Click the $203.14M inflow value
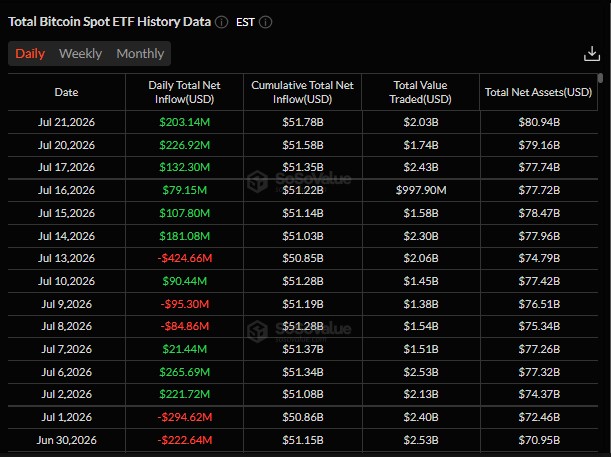This screenshot has width=611, height=457. tap(184, 122)
